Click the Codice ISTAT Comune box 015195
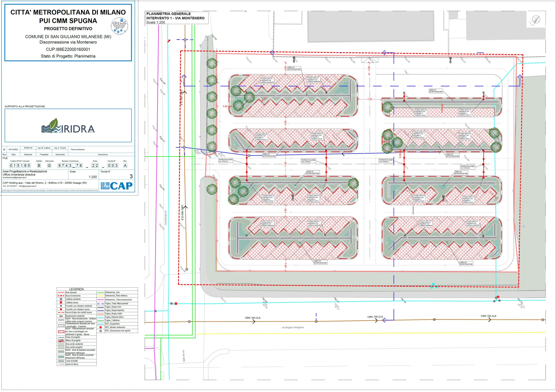The image size is (556, 392). click(x=20, y=165)
